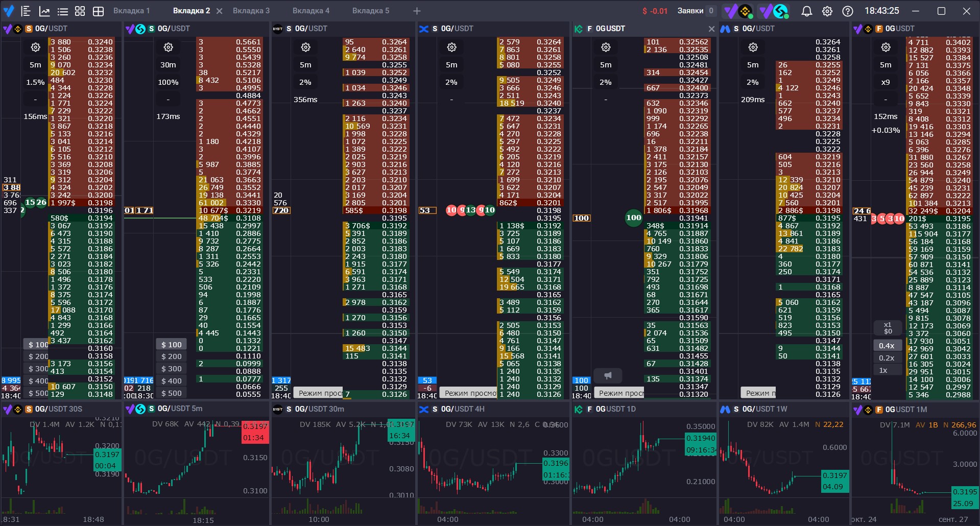Image resolution: width=980 pixels, height=526 pixels.
Task: Open the 1.5% scale selector
Action: pyautogui.click(x=35, y=82)
